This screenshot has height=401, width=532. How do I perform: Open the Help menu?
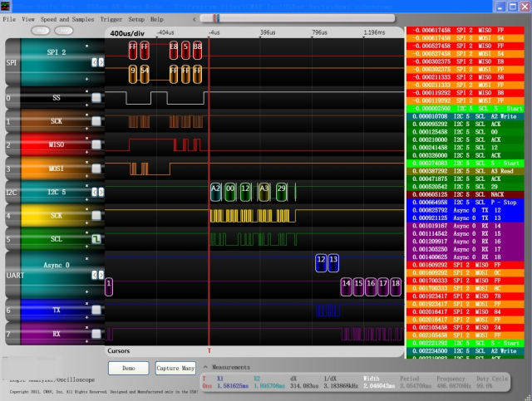tap(157, 19)
